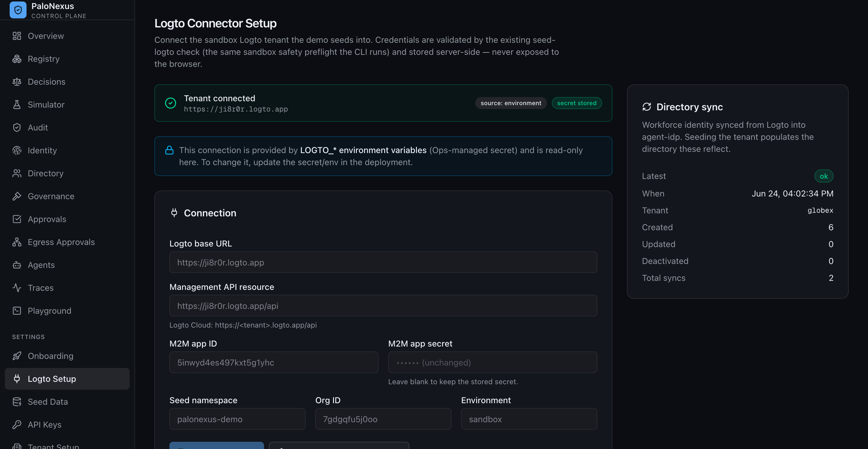868x449 pixels.
Task: Click the Audit shield-check icon
Action: pos(17,128)
